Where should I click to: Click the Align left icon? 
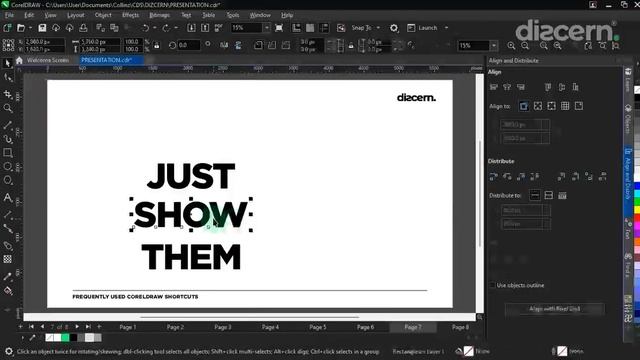[x=493, y=87]
